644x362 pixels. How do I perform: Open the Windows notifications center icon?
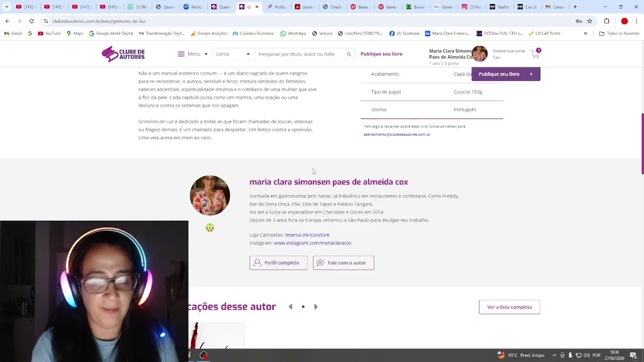[633, 355]
